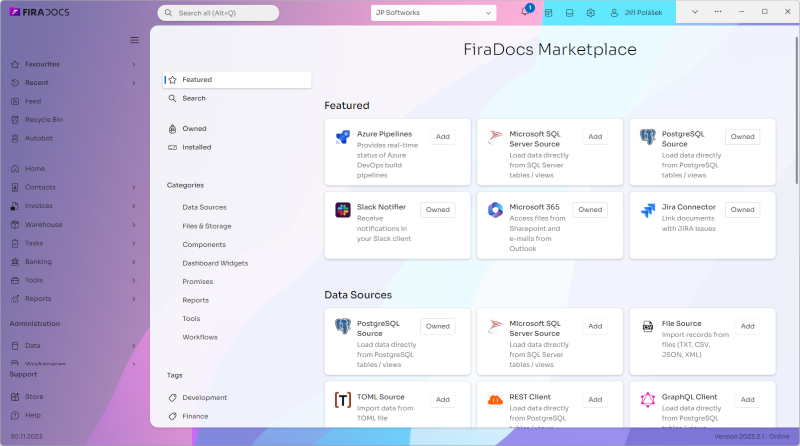
Task: Add the REST Client extension
Action: [x=595, y=400]
